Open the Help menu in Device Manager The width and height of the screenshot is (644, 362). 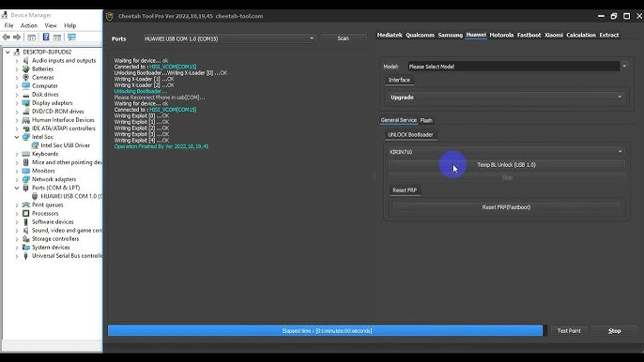click(x=69, y=25)
